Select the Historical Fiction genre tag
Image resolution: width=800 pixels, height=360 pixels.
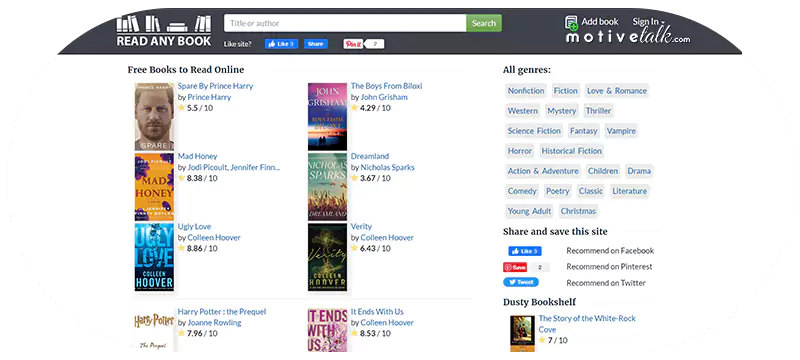572,151
